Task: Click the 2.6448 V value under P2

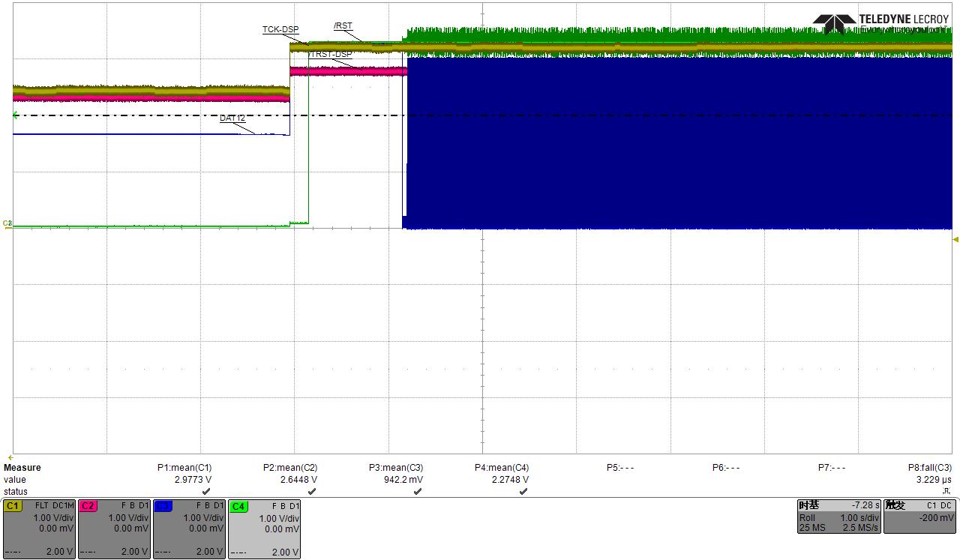Action: click(x=299, y=480)
